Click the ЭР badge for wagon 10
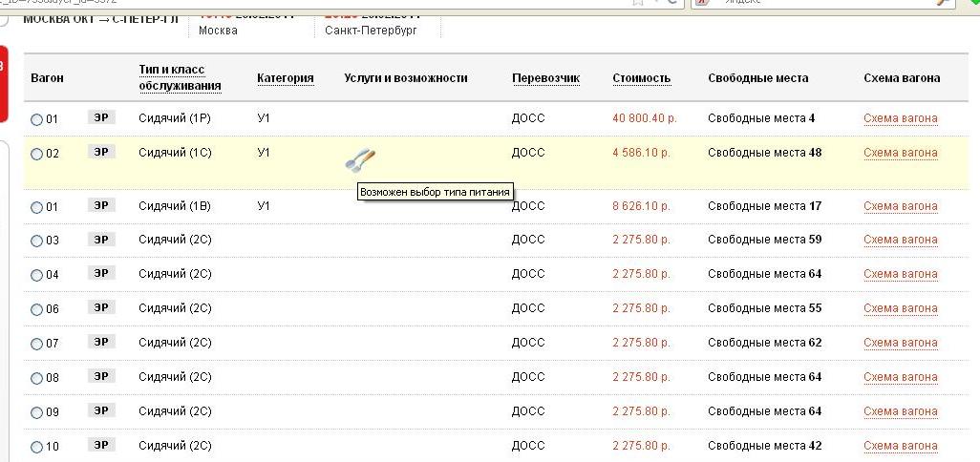This screenshot has width=980, height=462. [x=101, y=445]
